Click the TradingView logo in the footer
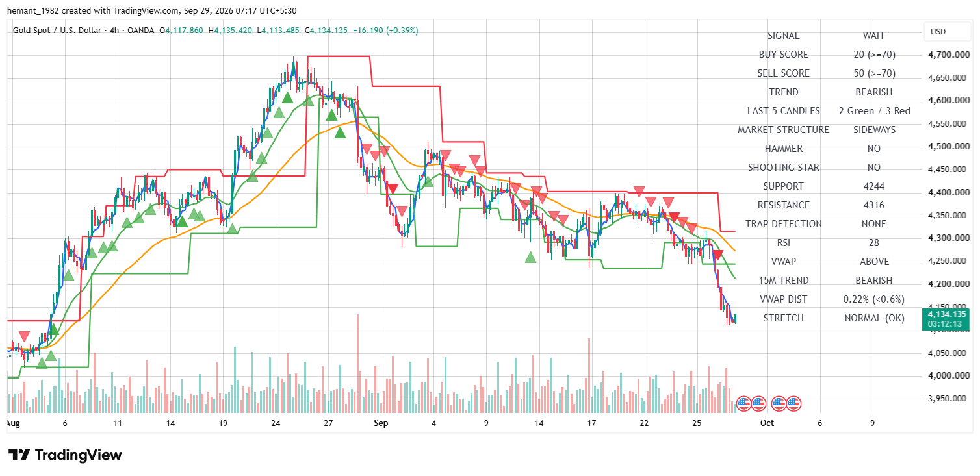This screenshot has width=980, height=476. [65, 455]
